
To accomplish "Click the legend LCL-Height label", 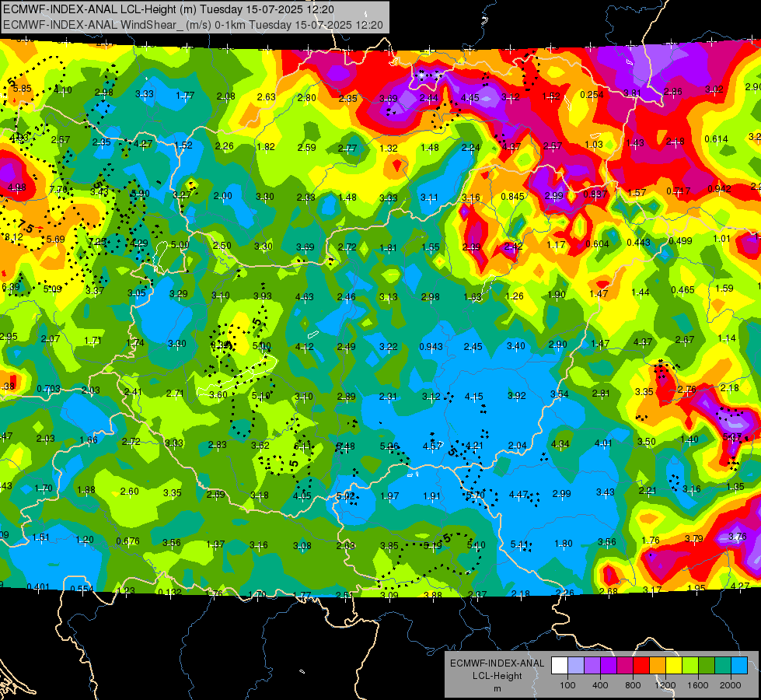I will 497,676.
